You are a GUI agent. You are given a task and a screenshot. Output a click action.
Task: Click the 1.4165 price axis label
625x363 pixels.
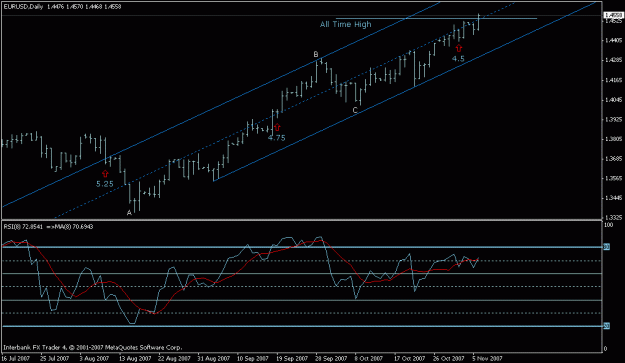[x=614, y=80]
